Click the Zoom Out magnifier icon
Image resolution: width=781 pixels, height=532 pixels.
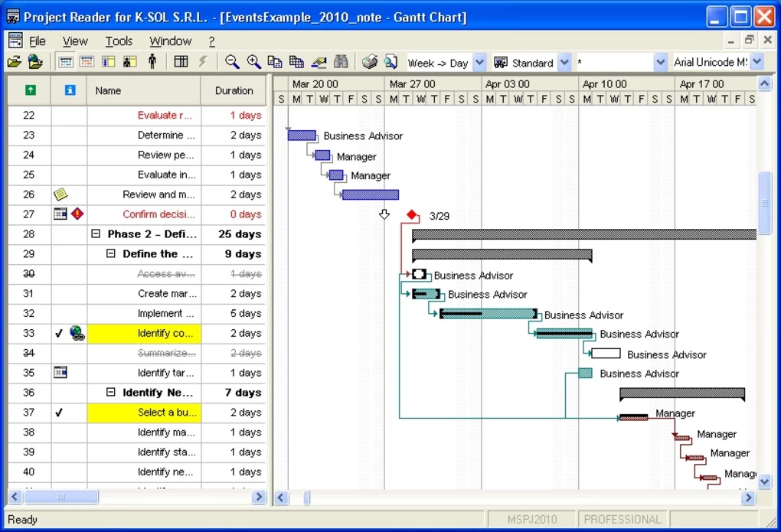232,62
